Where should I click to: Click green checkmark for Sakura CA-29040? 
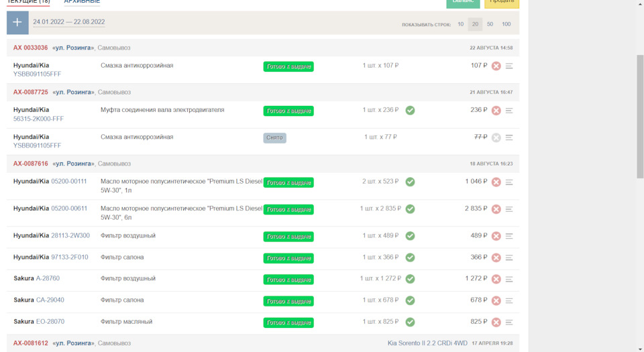click(x=410, y=301)
